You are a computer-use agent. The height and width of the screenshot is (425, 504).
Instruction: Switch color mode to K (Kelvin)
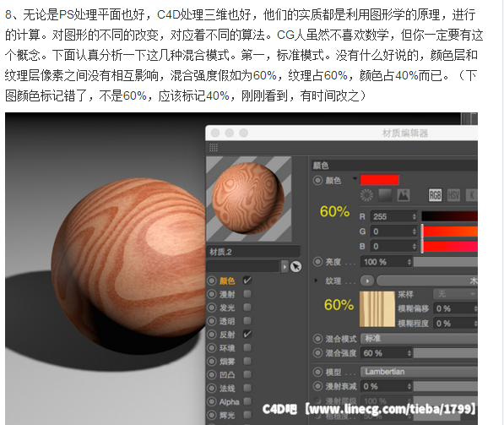pos(472,195)
